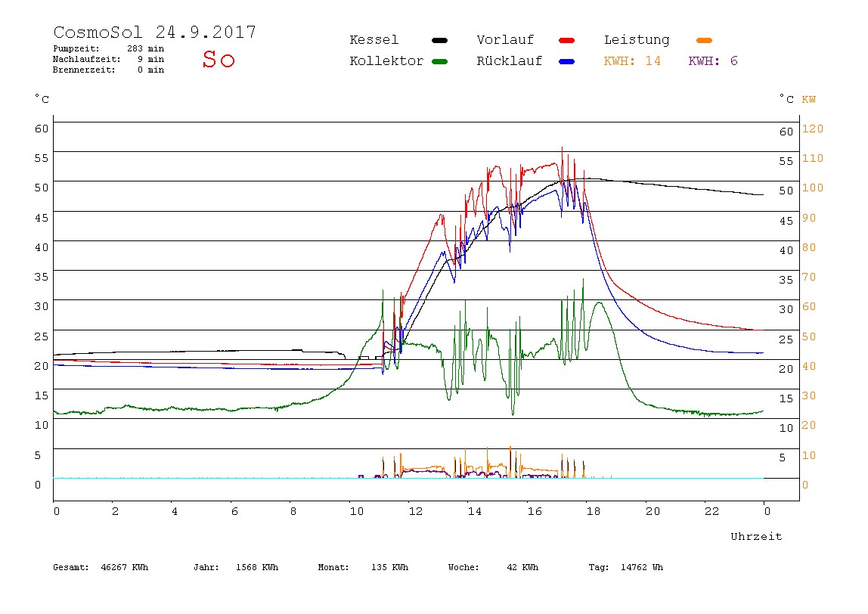Select the Gesamt value "46267 KWh"

(x=125, y=567)
